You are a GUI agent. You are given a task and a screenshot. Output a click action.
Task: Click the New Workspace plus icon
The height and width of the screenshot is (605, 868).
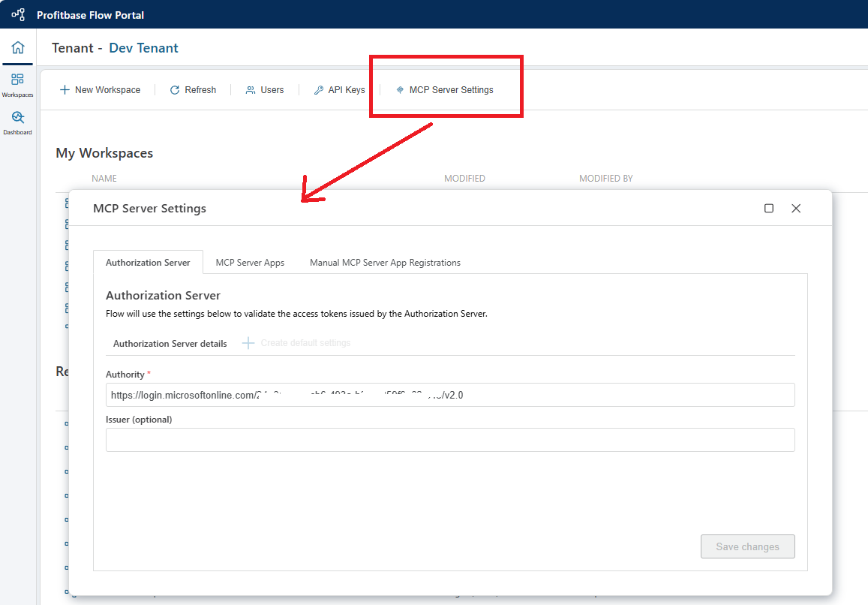coord(65,90)
